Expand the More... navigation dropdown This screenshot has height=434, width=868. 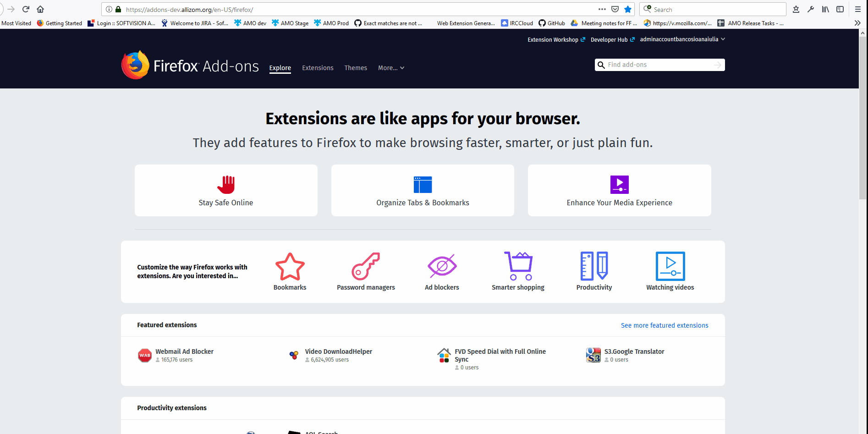coord(390,67)
